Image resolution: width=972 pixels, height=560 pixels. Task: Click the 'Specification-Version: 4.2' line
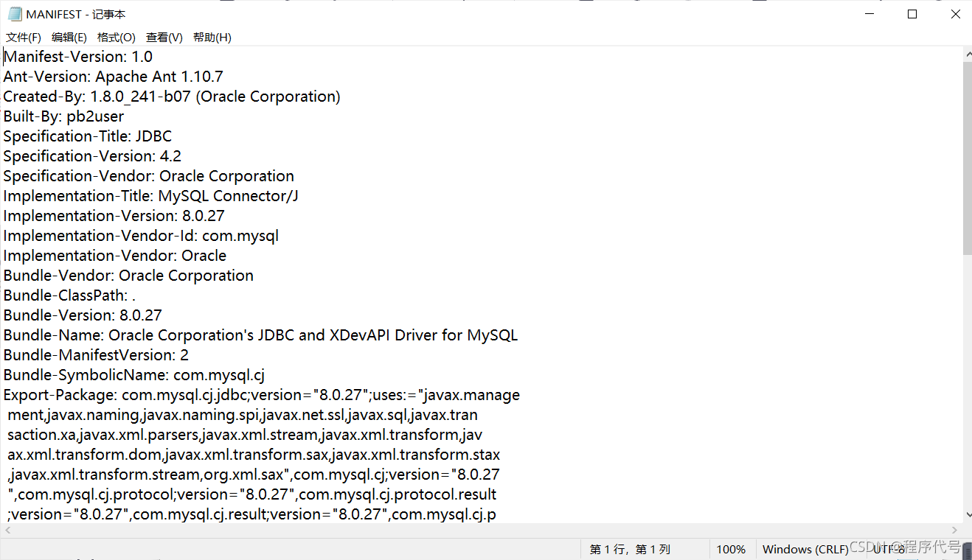tap(92, 156)
